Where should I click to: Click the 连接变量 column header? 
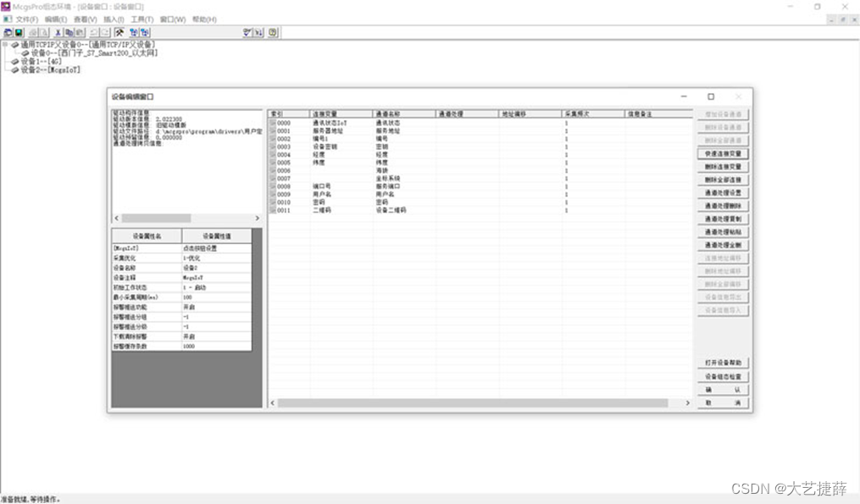341,114
